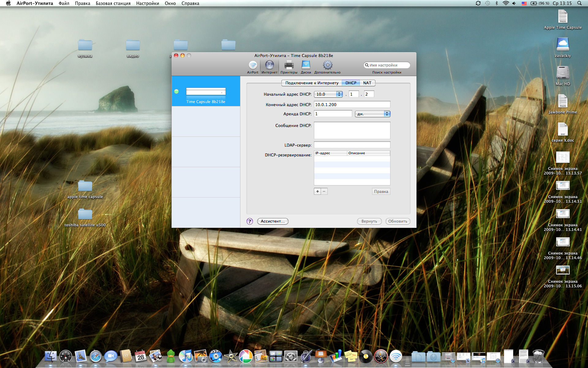
Task: Open Spotlight search magnifier icon
Action: tap(579, 3)
